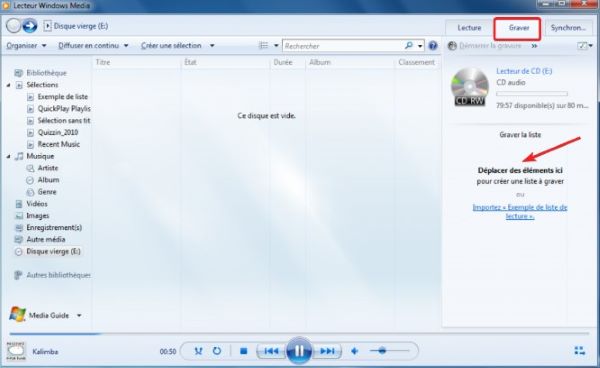The width and height of the screenshot is (600, 368).
Task: Select Autre média in the library
Action: pos(46,239)
